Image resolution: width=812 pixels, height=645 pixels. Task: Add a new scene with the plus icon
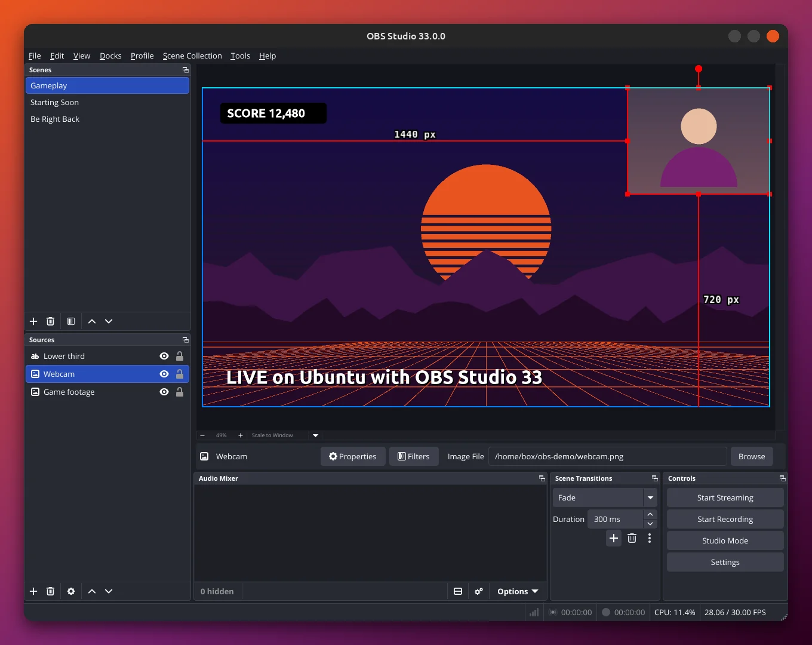coord(33,321)
